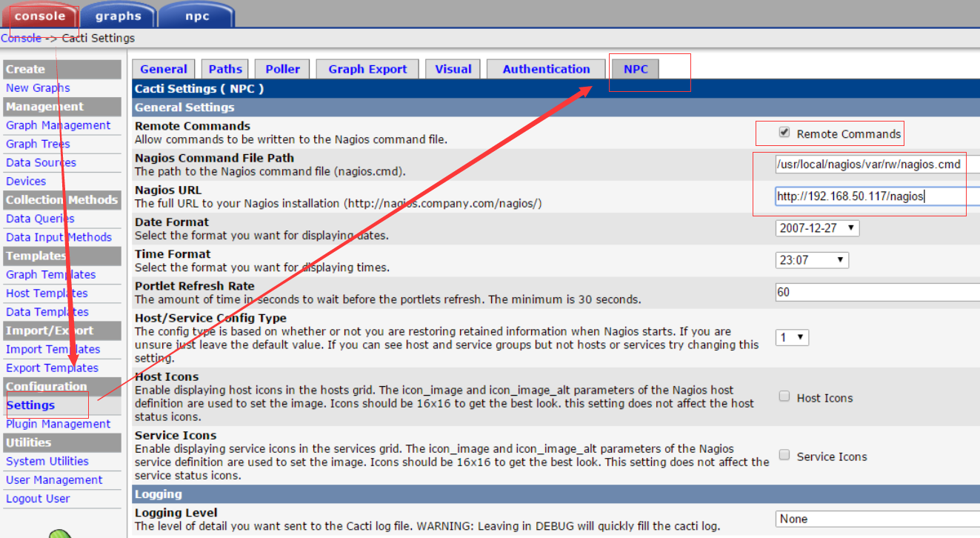Open Host/Service Config Type dropdown
Viewport: 980px width, 538px height.
[x=793, y=337]
